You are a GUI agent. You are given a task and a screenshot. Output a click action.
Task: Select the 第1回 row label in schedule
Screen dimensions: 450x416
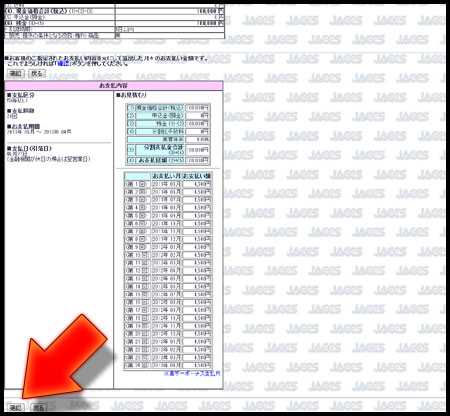point(137,184)
